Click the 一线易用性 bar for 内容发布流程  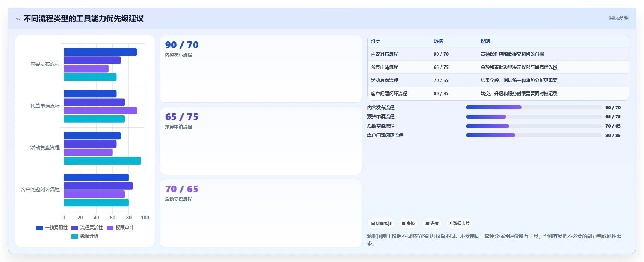100,52
